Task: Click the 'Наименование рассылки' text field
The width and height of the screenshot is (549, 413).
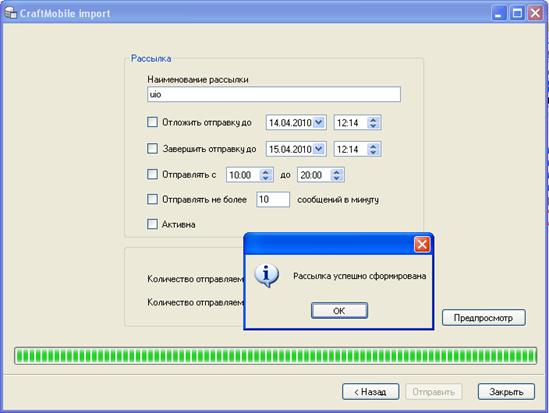Action: [x=274, y=94]
